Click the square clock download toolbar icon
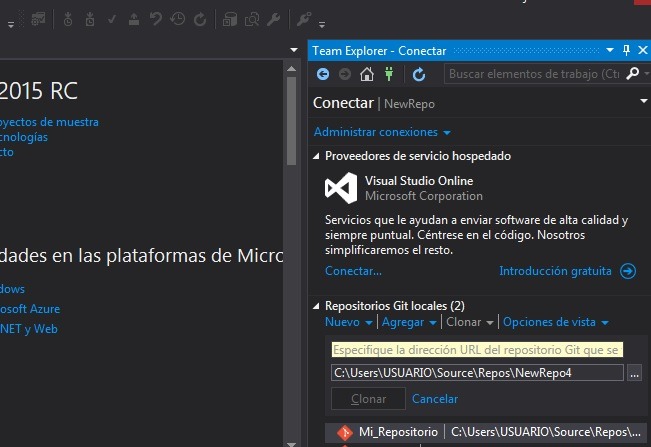Viewport: 651px width, 447px height. (90, 19)
